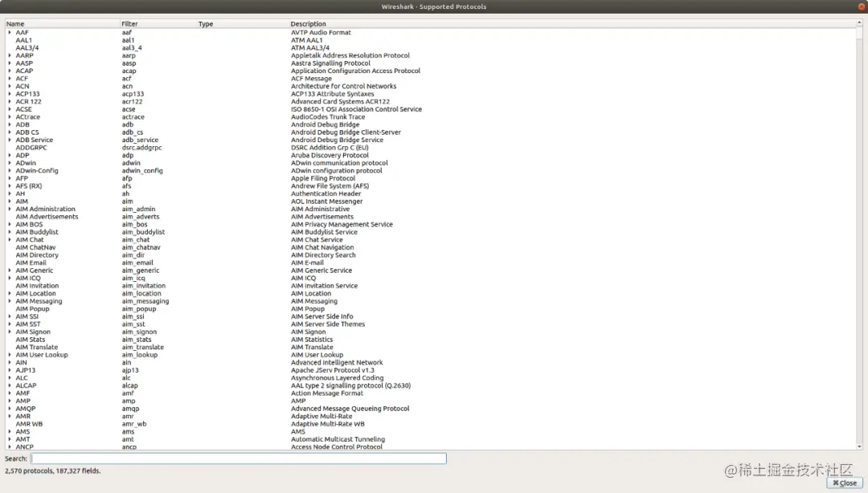Click 'AOL Instant Messenger' description
Viewport: 868px width, 493px height.
coord(326,202)
